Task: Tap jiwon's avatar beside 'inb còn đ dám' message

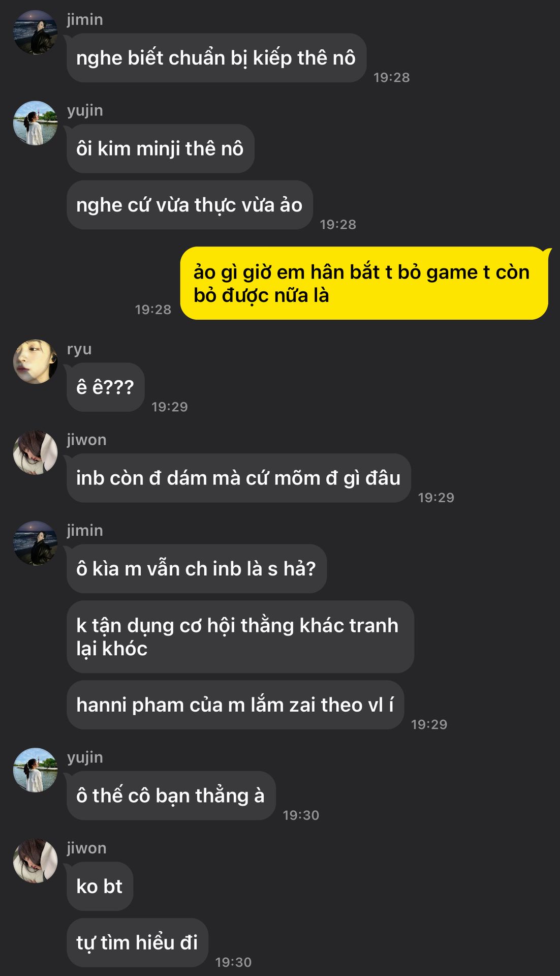Action: [35, 452]
